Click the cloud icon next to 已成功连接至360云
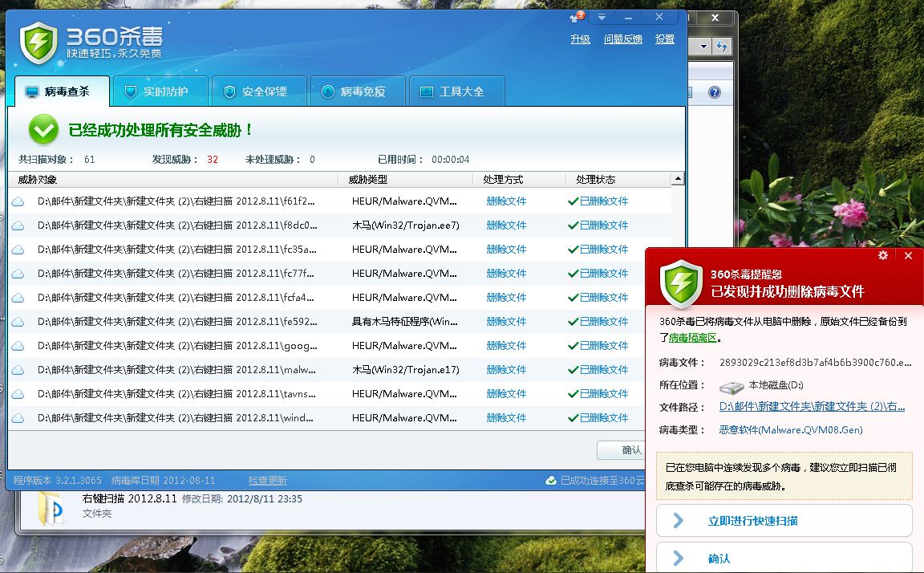This screenshot has width=924, height=573. click(x=551, y=480)
